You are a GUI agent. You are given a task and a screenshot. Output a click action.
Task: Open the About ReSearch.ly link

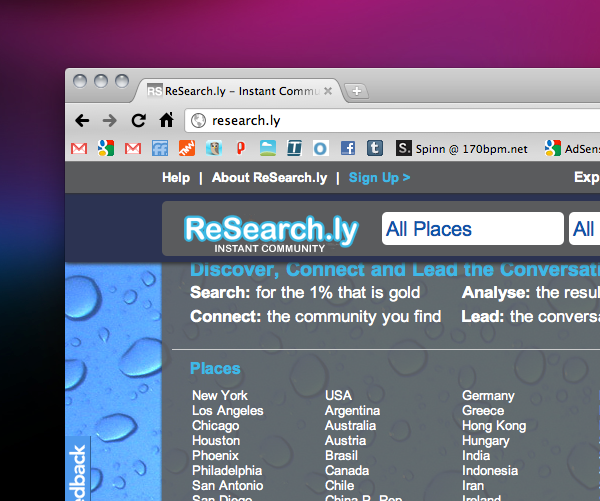tap(269, 178)
